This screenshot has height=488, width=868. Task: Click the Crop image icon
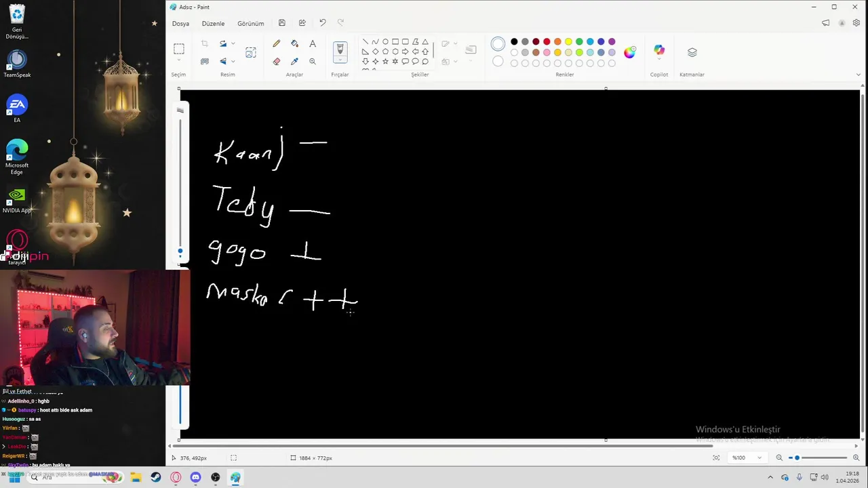[x=204, y=43]
